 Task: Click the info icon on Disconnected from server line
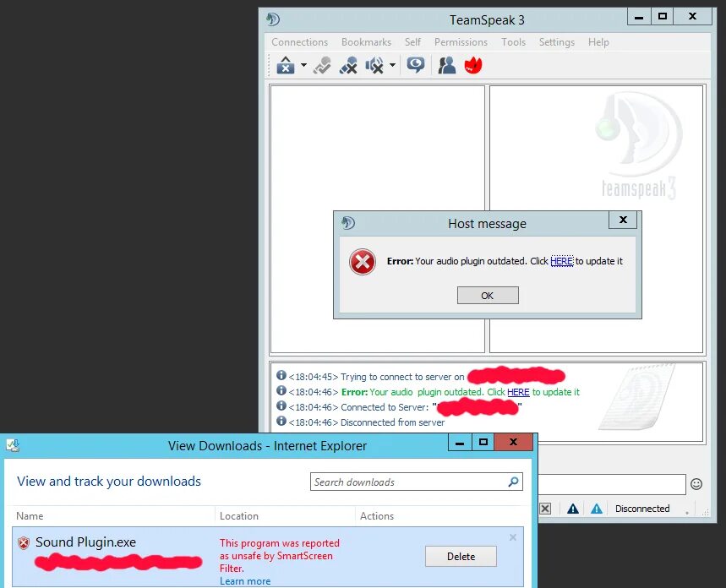pyautogui.click(x=281, y=421)
